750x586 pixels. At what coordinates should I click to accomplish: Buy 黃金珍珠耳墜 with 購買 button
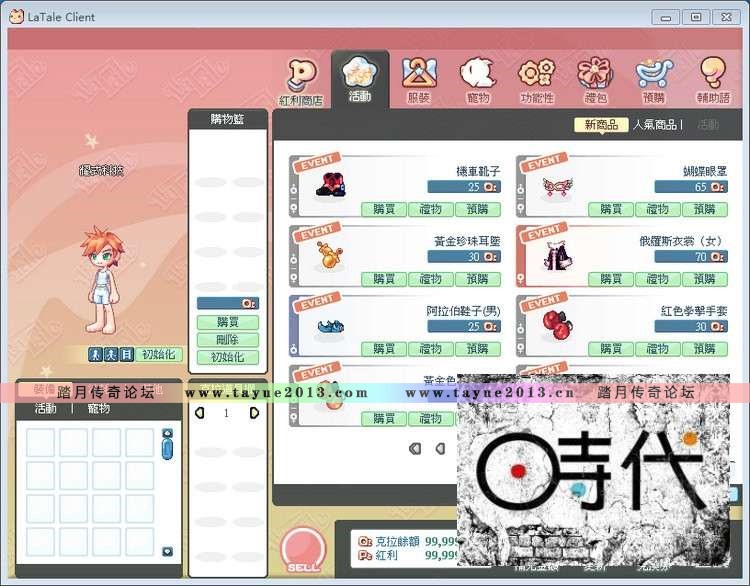384,279
